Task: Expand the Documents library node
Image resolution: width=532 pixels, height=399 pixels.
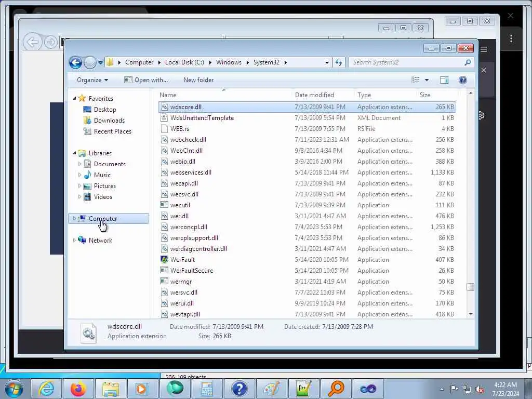Action: pyautogui.click(x=79, y=164)
